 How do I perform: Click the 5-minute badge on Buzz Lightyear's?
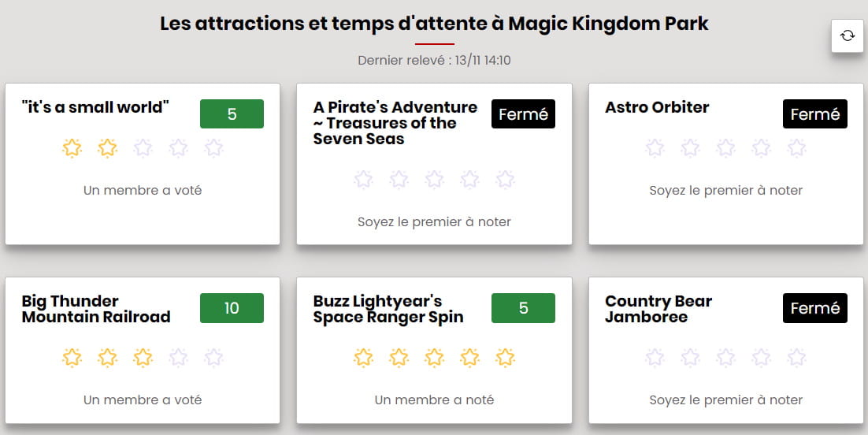pyautogui.click(x=523, y=308)
